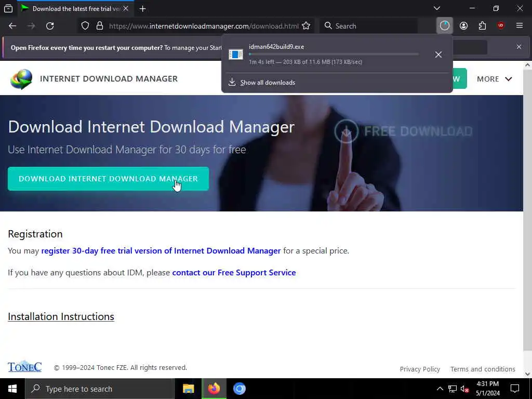Click the site padlock security icon
Image resolution: width=532 pixels, height=399 pixels.
coord(100,26)
